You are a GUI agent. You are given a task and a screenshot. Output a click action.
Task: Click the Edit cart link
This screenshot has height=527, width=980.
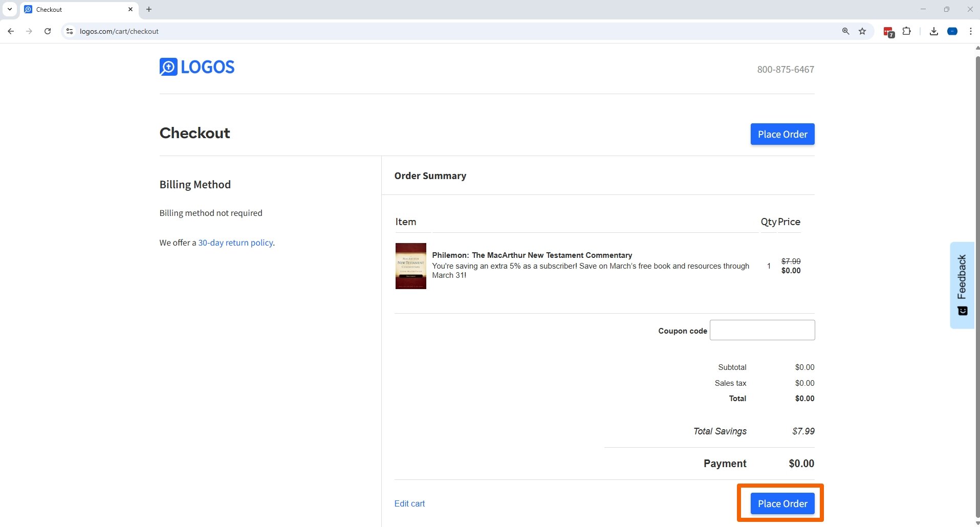[409, 503]
